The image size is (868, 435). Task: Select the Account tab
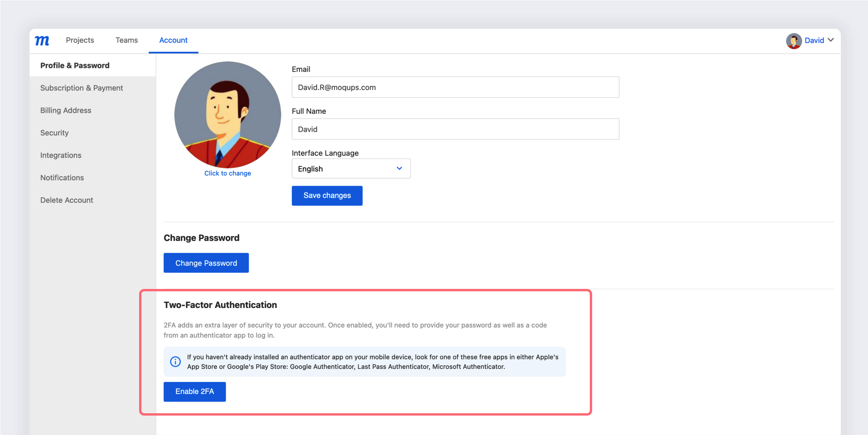[173, 40]
